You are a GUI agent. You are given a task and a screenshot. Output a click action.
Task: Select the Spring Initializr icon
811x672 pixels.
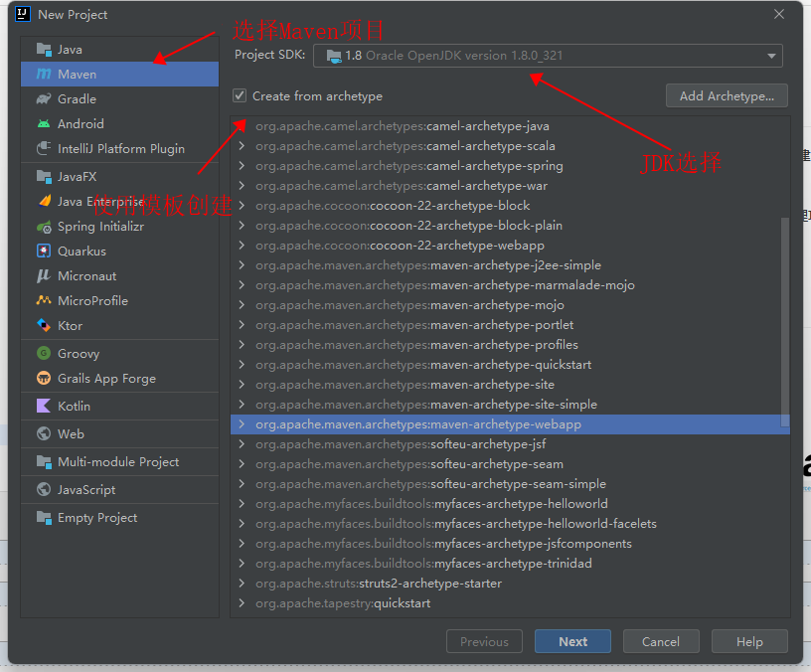pyautogui.click(x=44, y=227)
